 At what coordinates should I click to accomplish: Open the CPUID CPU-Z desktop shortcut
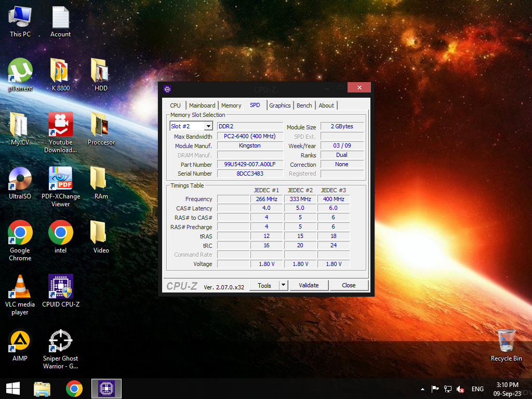60,286
